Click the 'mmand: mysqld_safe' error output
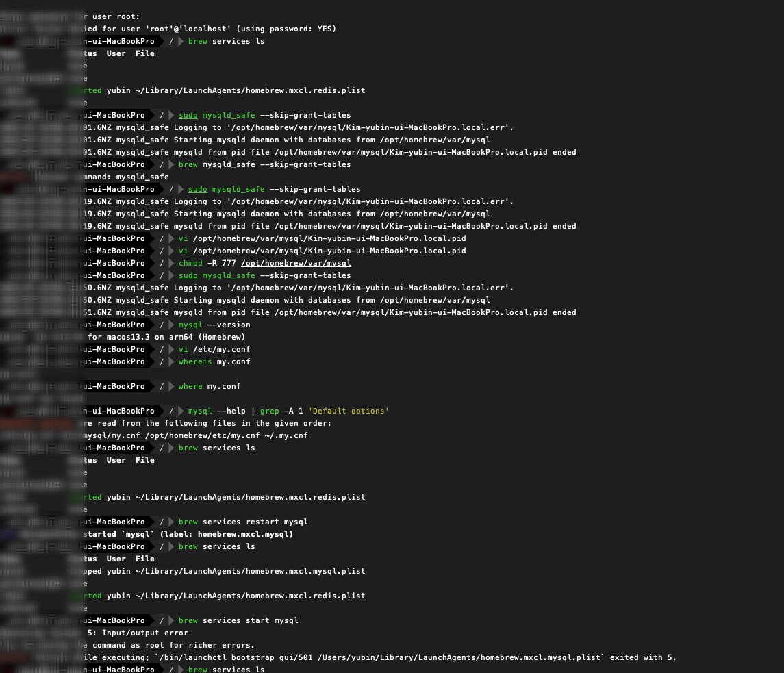Screen dimensions: 784x673 [126, 177]
